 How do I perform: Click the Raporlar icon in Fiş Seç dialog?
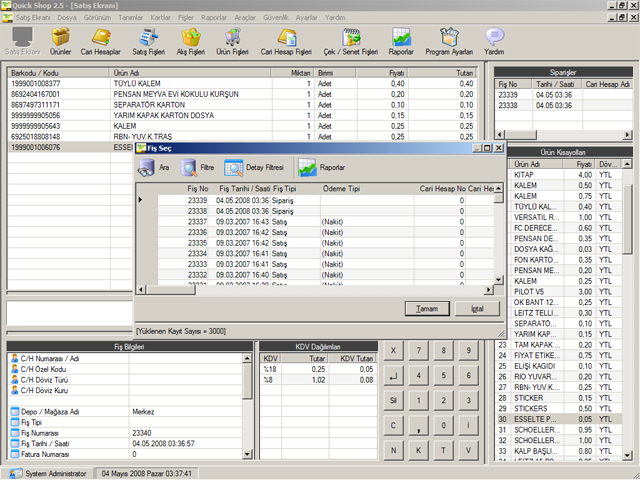(x=307, y=168)
